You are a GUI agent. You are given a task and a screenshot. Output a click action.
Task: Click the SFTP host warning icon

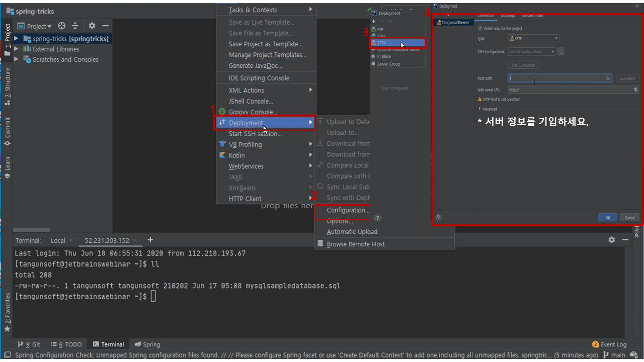pos(479,100)
